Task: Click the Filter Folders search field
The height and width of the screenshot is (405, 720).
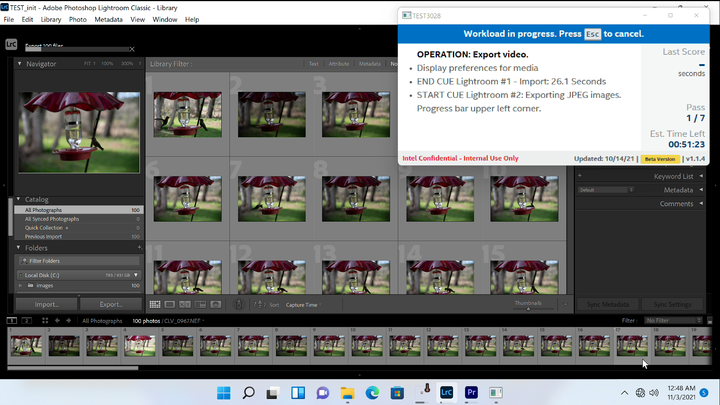Action: (79, 261)
